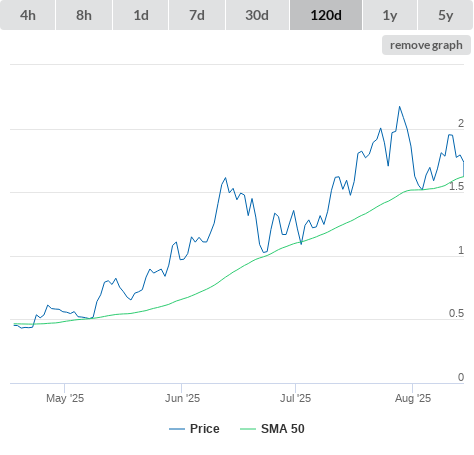The height and width of the screenshot is (455, 474).
Task: Click the green SMA 50 legend line marker
Action: [248, 429]
